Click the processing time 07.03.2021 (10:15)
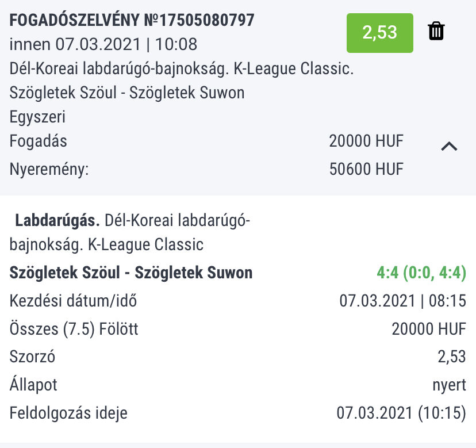 (401, 413)
